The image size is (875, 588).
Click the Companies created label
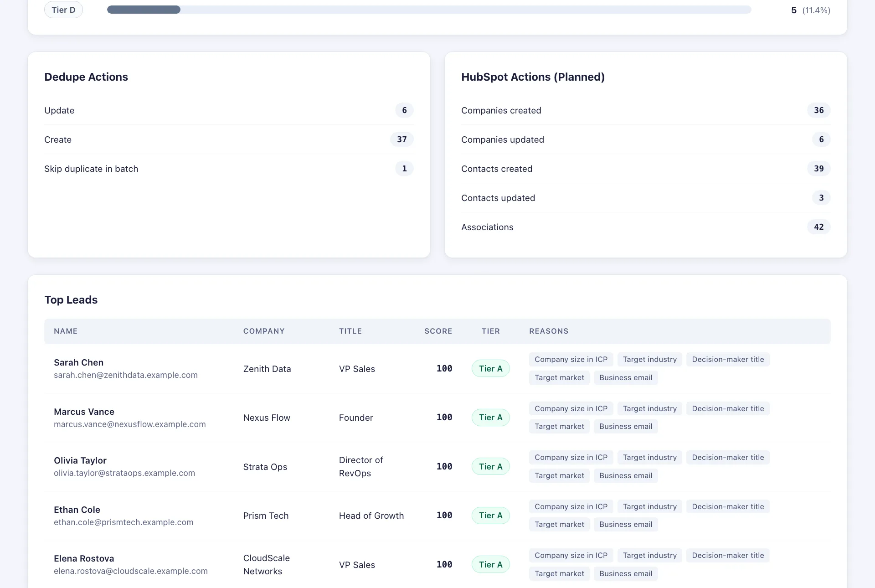point(501,110)
